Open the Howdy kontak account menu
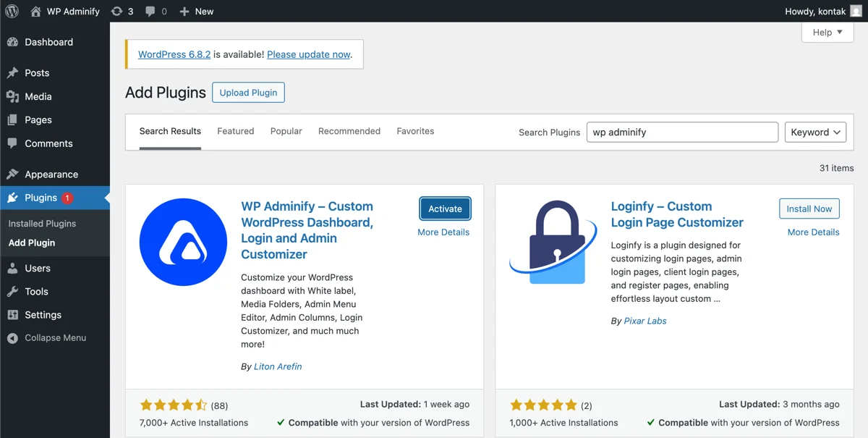868x438 pixels. (825, 11)
